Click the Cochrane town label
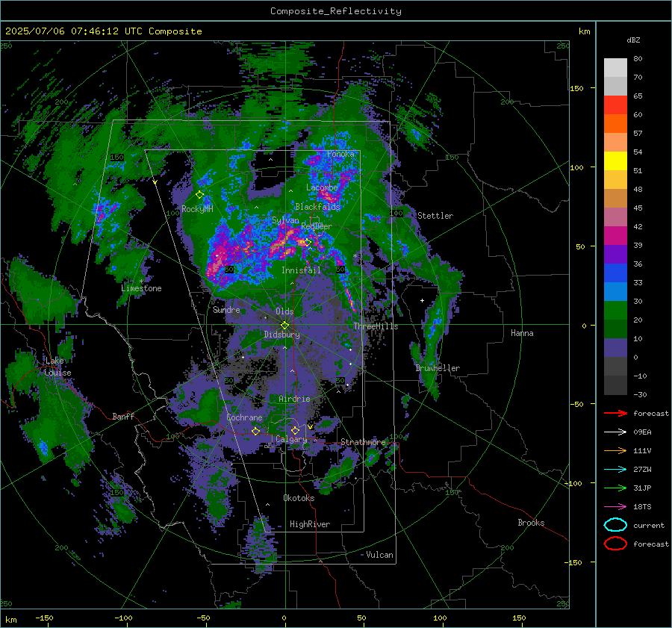Viewport: 672px width, 628px height. 244,417
